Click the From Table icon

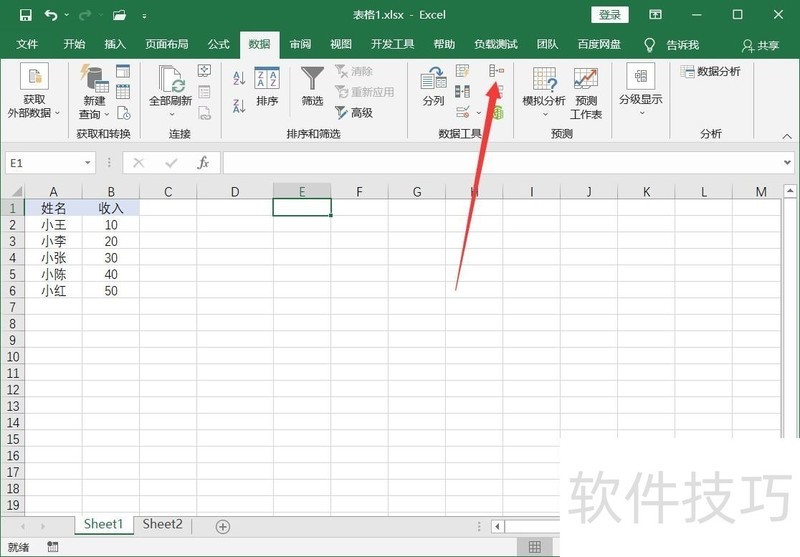[123, 92]
